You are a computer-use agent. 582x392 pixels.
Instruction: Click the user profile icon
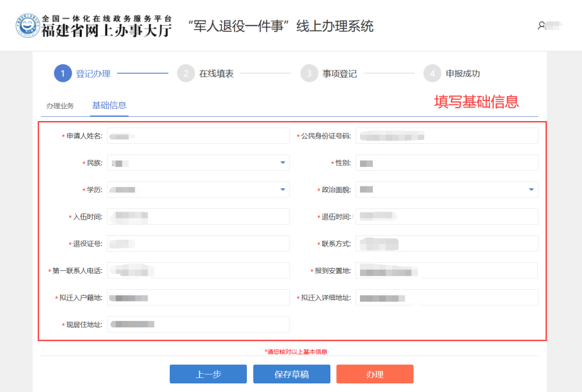tap(542, 25)
